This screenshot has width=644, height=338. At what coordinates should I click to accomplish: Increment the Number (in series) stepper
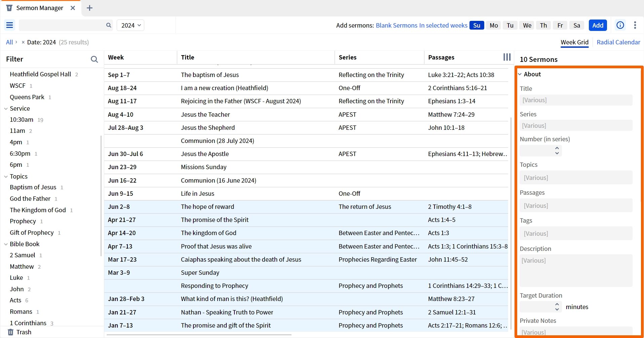pos(557,148)
